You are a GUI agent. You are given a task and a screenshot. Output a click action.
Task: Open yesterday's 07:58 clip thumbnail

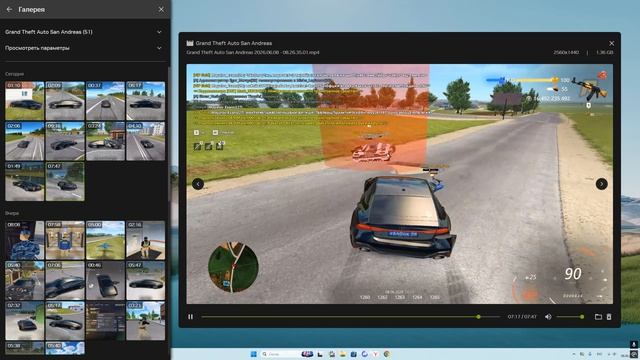(x=65, y=240)
